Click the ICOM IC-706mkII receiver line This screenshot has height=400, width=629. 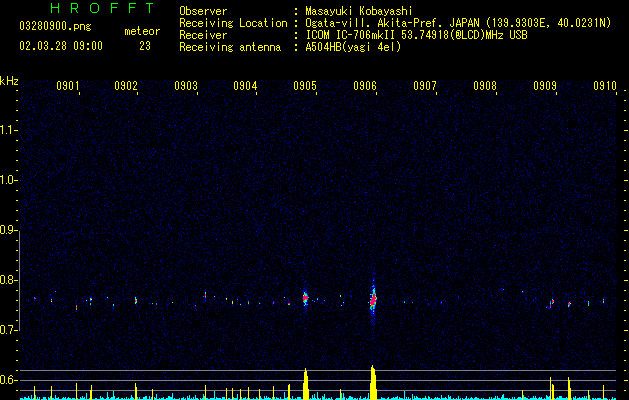[416, 35]
